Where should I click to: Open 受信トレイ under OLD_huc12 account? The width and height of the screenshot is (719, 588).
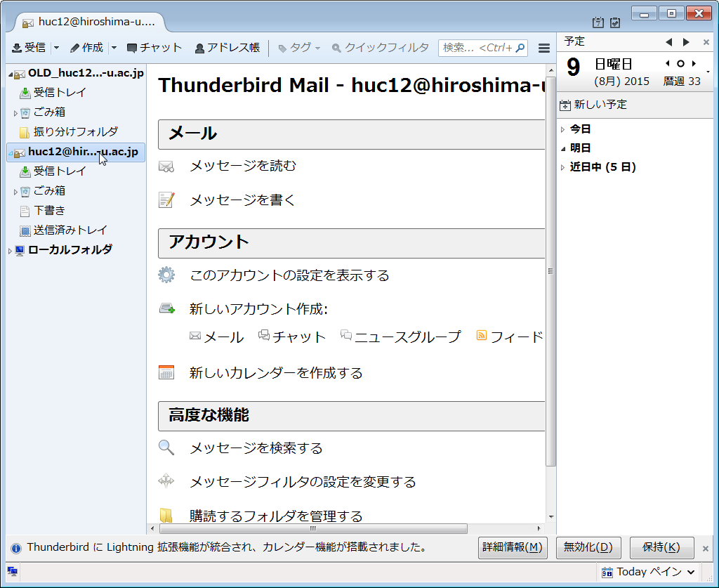pos(60,93)
